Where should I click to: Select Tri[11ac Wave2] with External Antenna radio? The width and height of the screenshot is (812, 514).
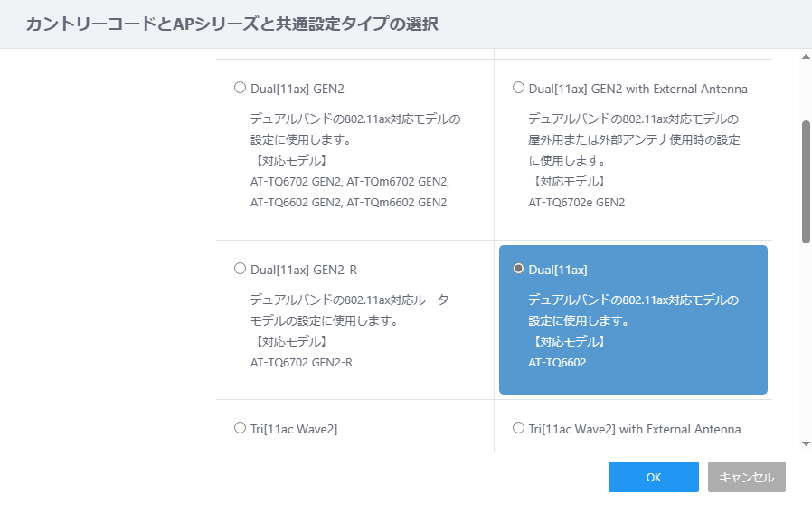(518, 427)
